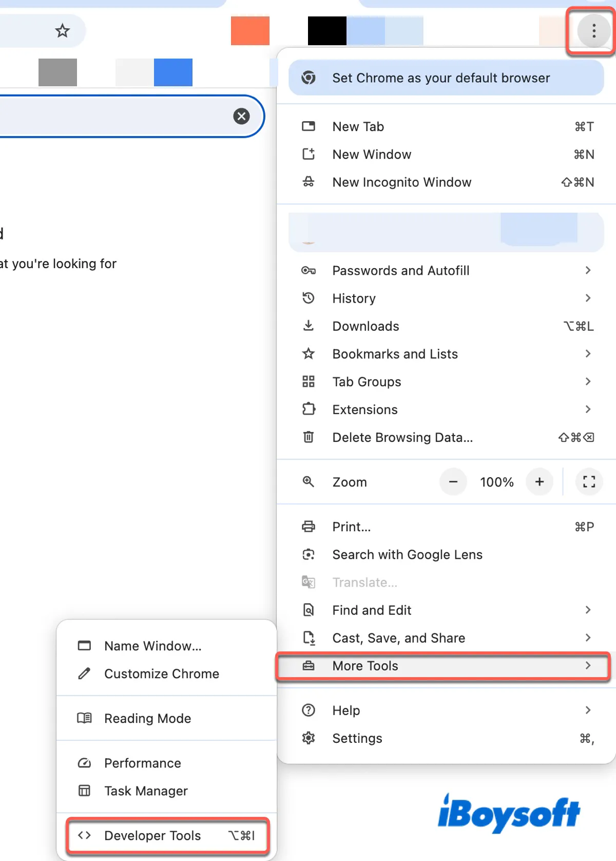Expand the Passwords and Autofill submenu arrow
The width and height of the screenshot is (616, 861).
[x=588, y=270]
